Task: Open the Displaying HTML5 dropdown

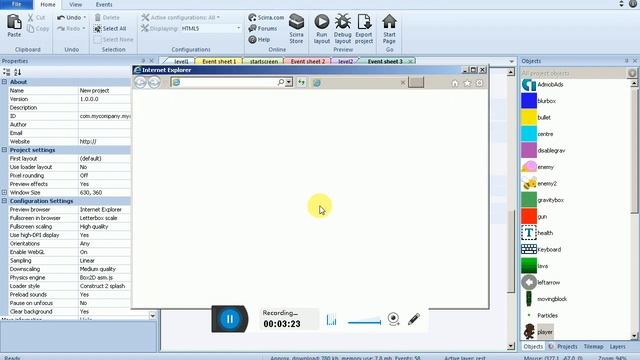Action: (239, 29)
